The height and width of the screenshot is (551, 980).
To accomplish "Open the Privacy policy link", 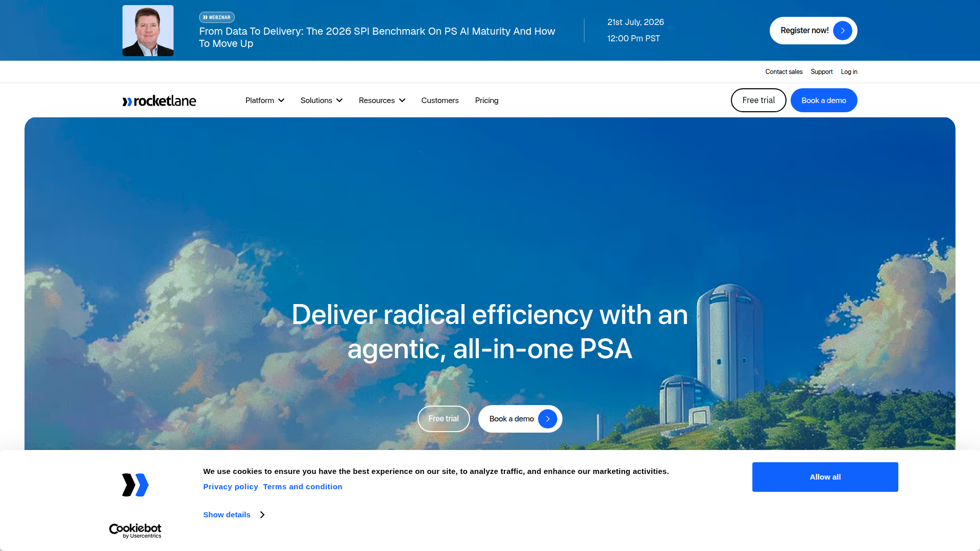I will [x=231, y=487].
